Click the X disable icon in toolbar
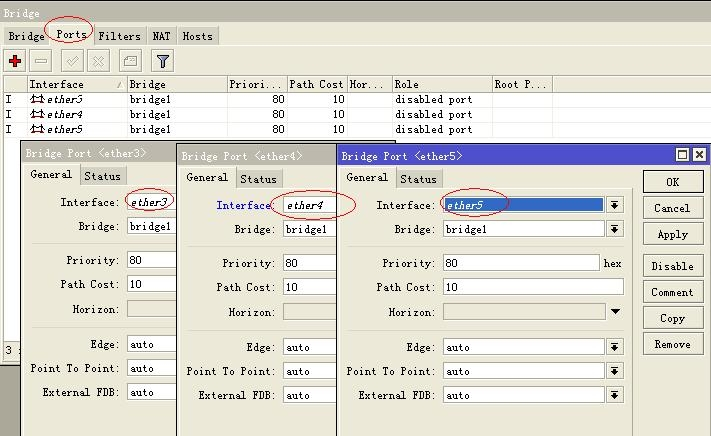Viewport: 711px width, 436px height. click(x=98, y=61)
